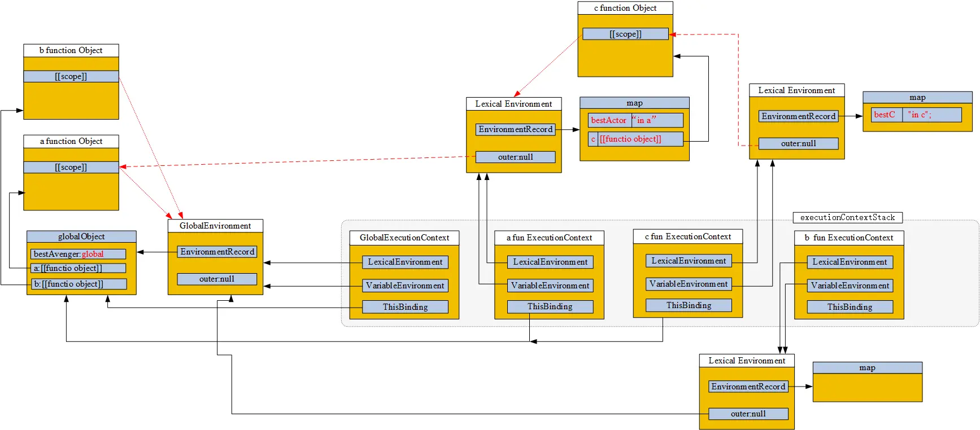Select EnvironmentRecord pointing to the empty map
The width and height of the screenshot is (980, 430).
[748, 387]
